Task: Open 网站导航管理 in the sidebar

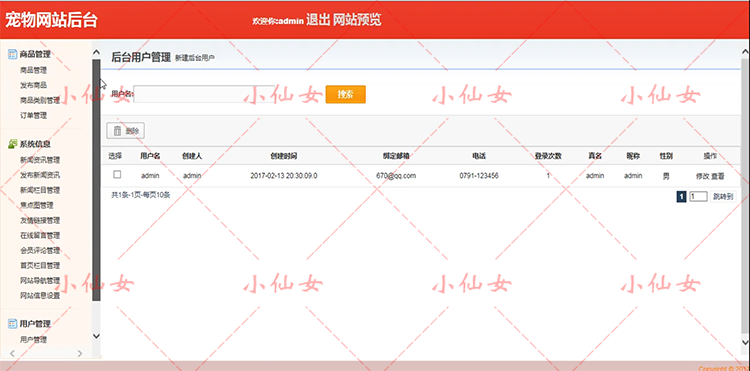Action: tap(40, 281)
